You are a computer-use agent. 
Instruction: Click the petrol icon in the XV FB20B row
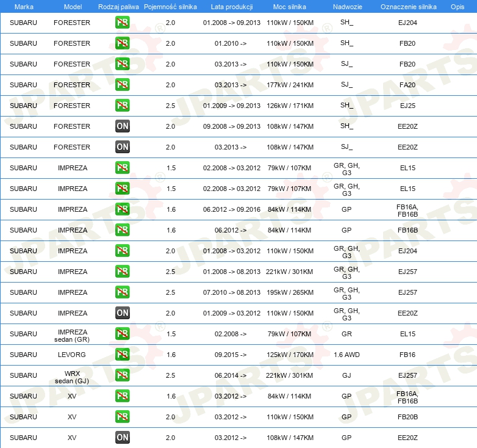(123, 417)
